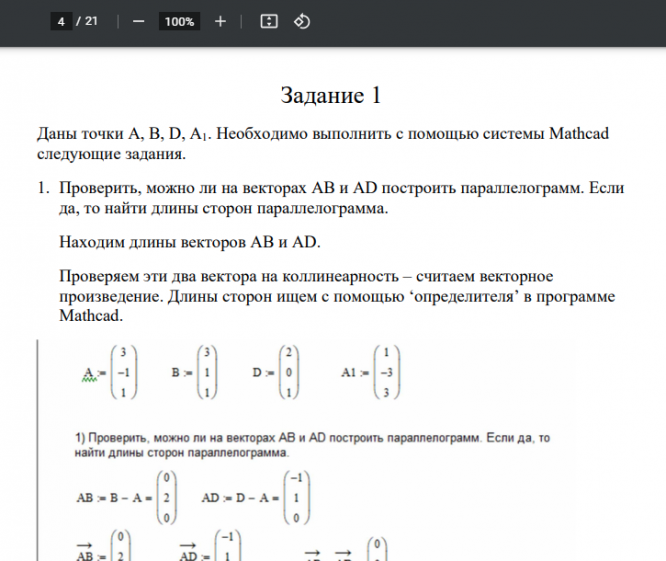666x561 pixels.
Task: Click the 100% zoom level field
Action: pyautogui.click(x=179, y=21)
